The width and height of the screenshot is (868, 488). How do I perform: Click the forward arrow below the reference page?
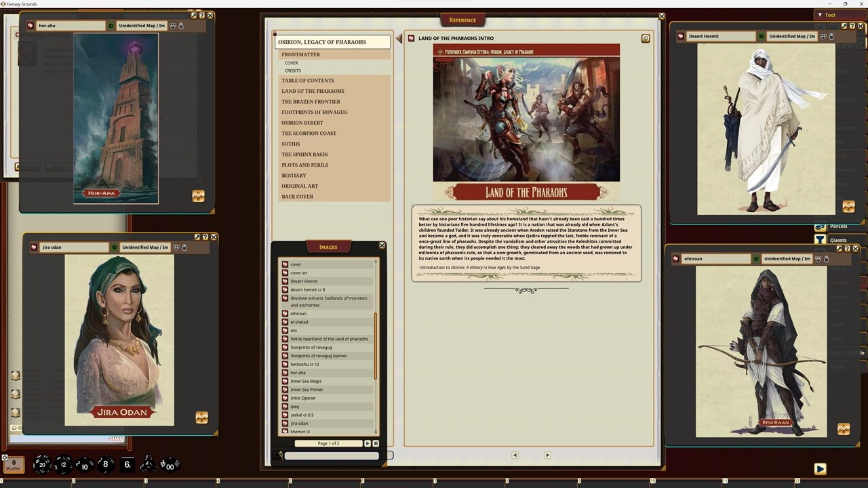click(x=547, y=455)
